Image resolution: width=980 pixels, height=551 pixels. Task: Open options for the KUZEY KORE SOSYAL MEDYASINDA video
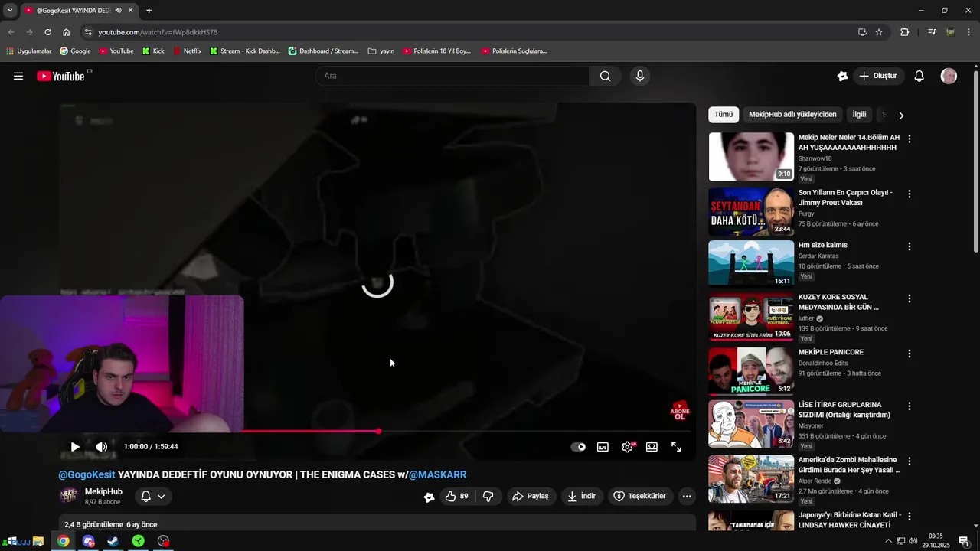(x=910, y=298)
